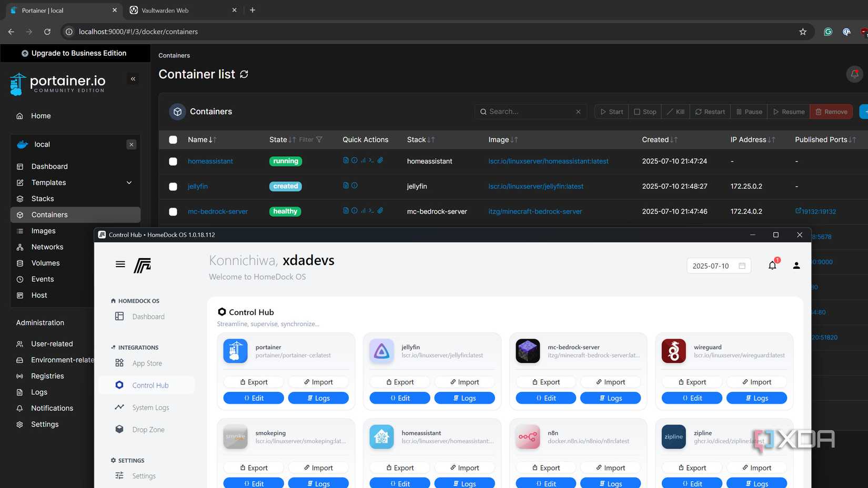Sort containers by Stack
Image resolution: width=868 pixels, height=488 pixels.
click(x=421, y=139)
